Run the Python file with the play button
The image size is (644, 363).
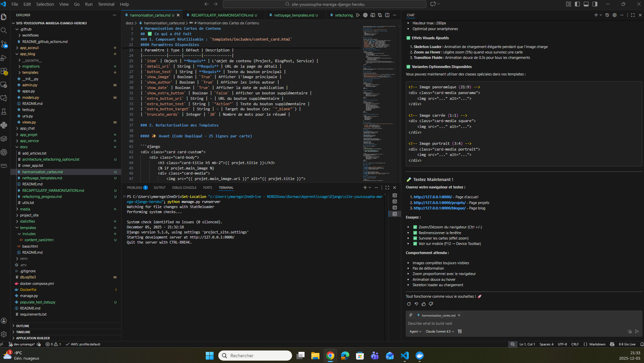358,15
